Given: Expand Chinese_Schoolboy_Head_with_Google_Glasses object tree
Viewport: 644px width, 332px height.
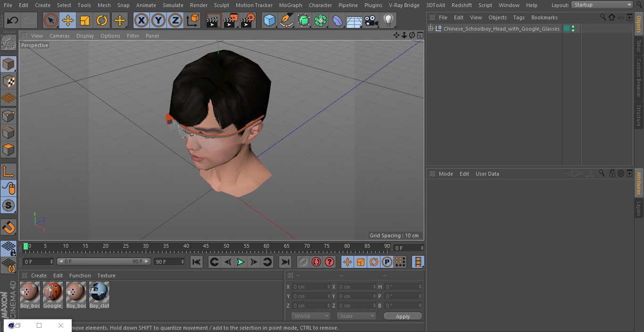Looking at the screenshot, I should (x=431, y=29).
